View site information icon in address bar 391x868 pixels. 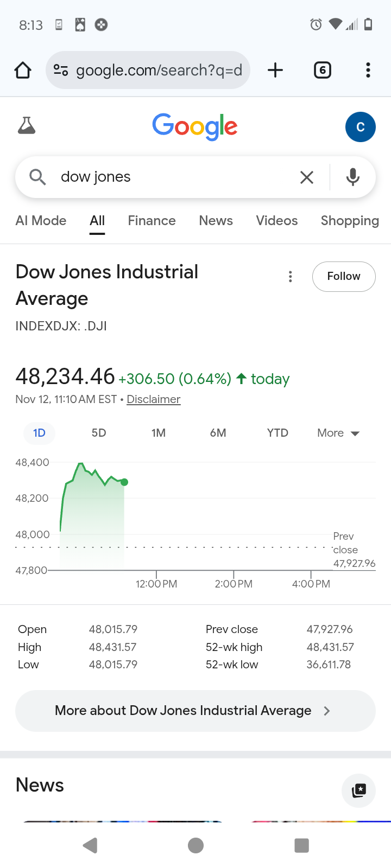tap(61, 70)
